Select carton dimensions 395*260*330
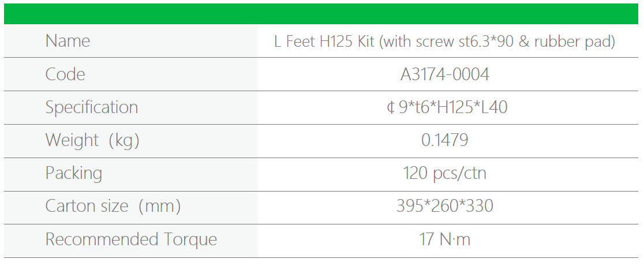 (445, 206)
